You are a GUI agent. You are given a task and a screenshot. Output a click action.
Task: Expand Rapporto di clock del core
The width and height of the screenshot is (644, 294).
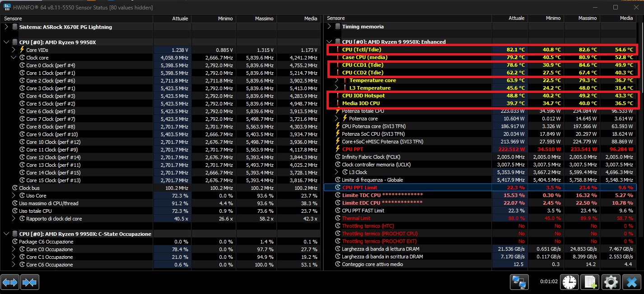click(14, 219)
